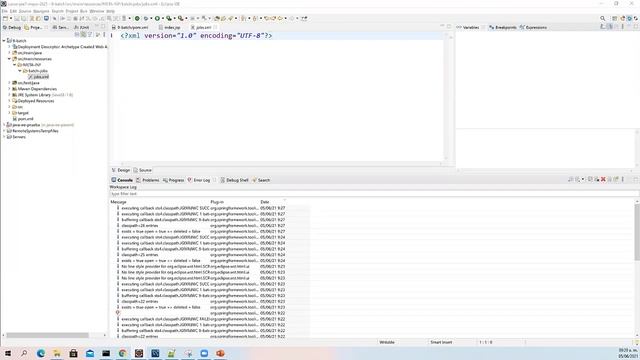The image size is (640, 360).
Task: Open the PowerPoint taskbar icon
Action: (x=220, y=353)
